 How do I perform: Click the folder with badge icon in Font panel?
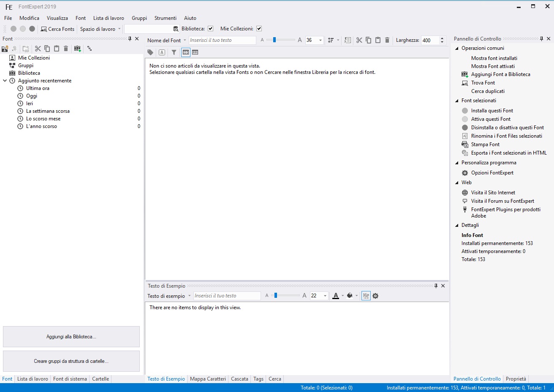[5, 49]
